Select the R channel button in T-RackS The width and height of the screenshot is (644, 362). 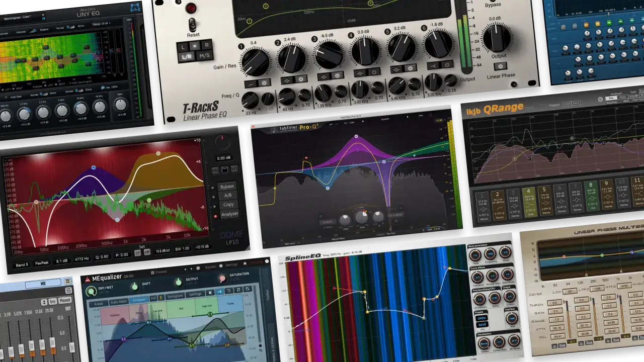click(206, 45)
